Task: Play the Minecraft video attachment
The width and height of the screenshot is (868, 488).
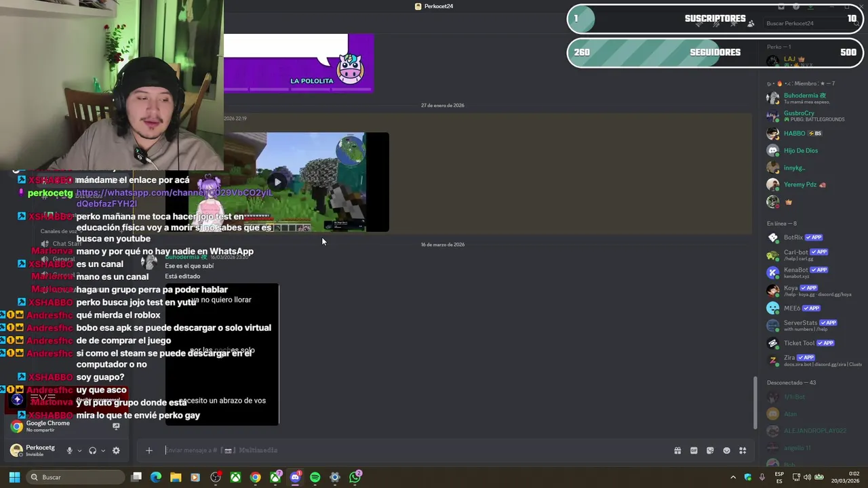Action: click(277, 182)
